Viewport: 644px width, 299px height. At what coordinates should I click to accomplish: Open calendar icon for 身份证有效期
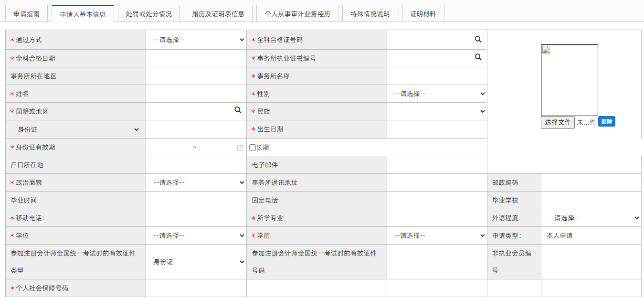click(240, 148)
